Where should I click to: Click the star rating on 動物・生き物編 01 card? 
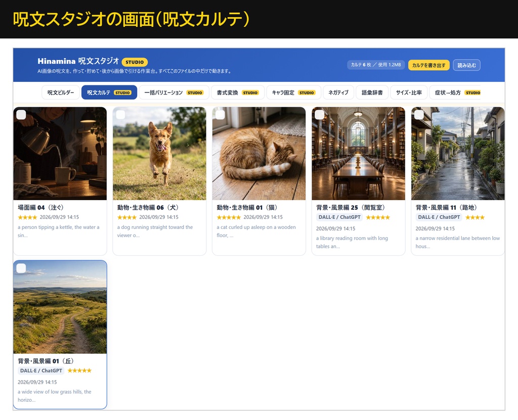point(229,217)
